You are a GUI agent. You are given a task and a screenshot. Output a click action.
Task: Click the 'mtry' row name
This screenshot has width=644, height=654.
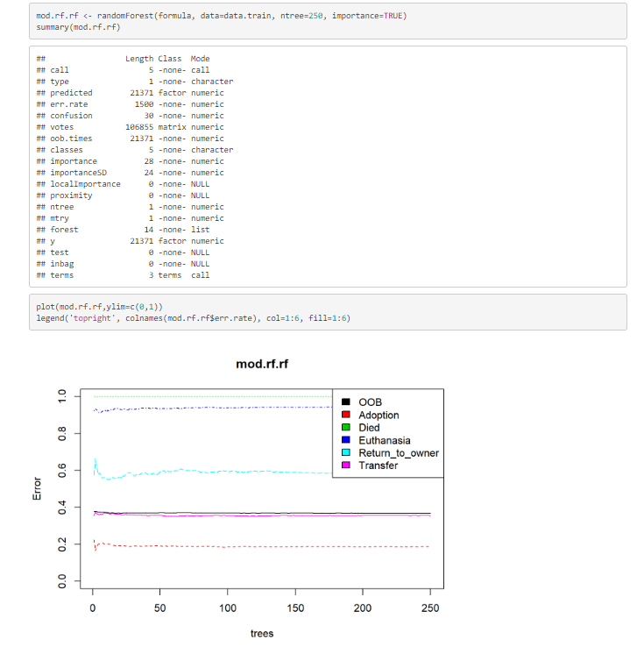click(60, 218)
